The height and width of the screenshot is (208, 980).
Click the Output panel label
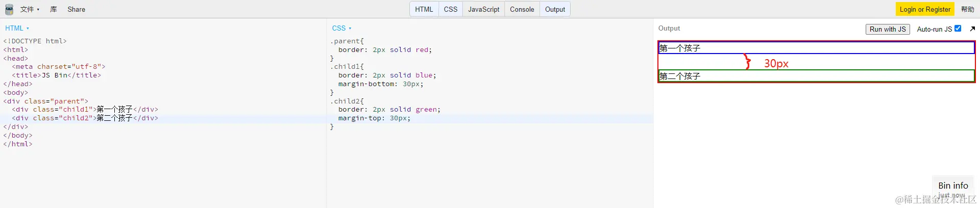pyautogui.click(x=669, y=29)
